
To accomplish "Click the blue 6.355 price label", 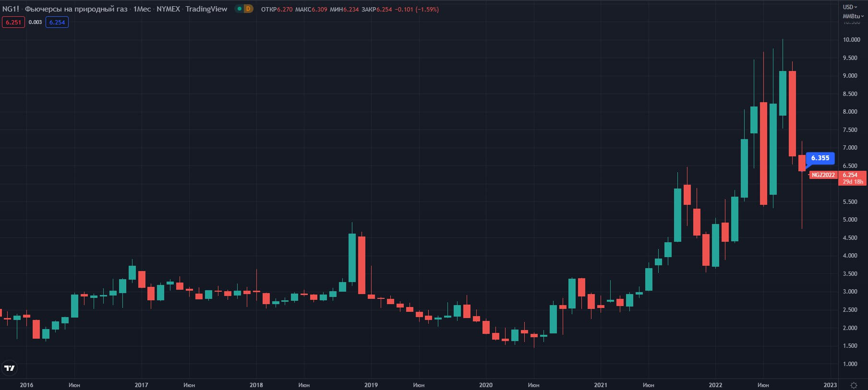I will click(820, 158).
